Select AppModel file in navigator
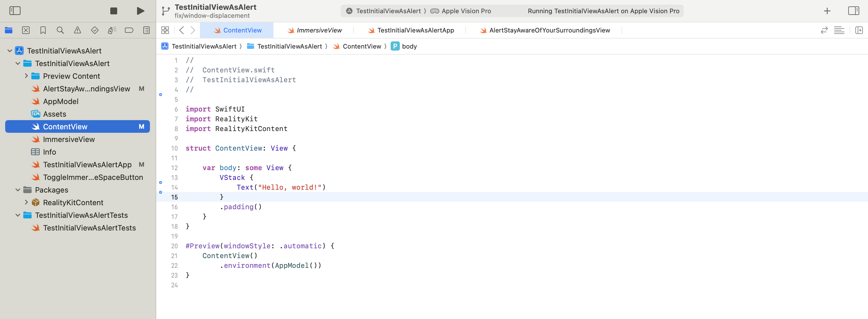The height and width of the screenshot is (319, 868). tap(61, 101)
